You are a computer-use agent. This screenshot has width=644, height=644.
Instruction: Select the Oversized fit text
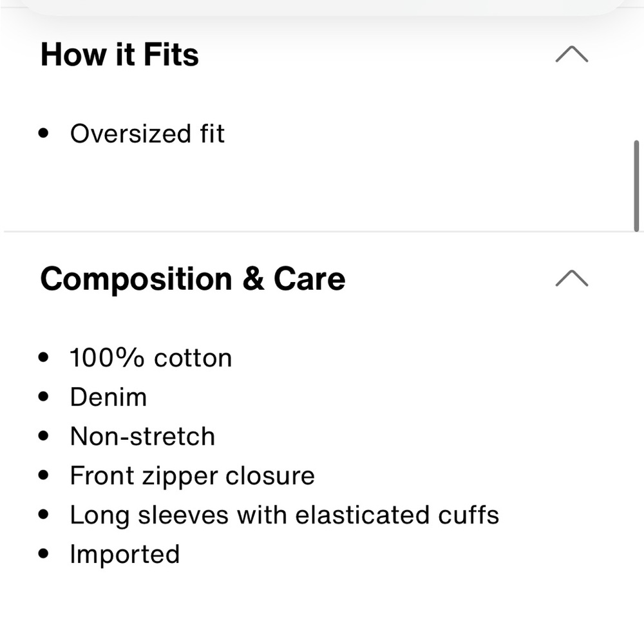(147, 134)
